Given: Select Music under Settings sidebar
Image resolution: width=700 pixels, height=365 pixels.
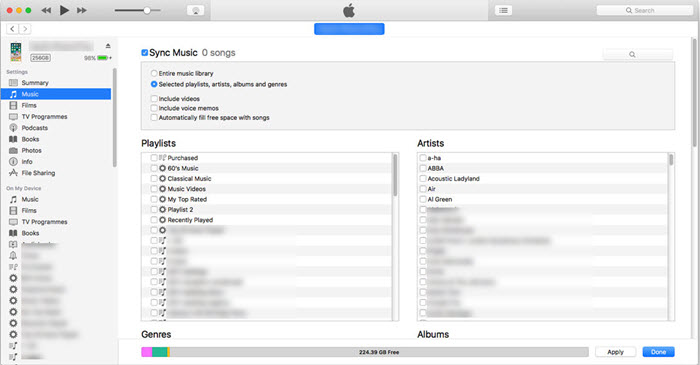Looking at the screenshot, I should click(x=56, y=94).
